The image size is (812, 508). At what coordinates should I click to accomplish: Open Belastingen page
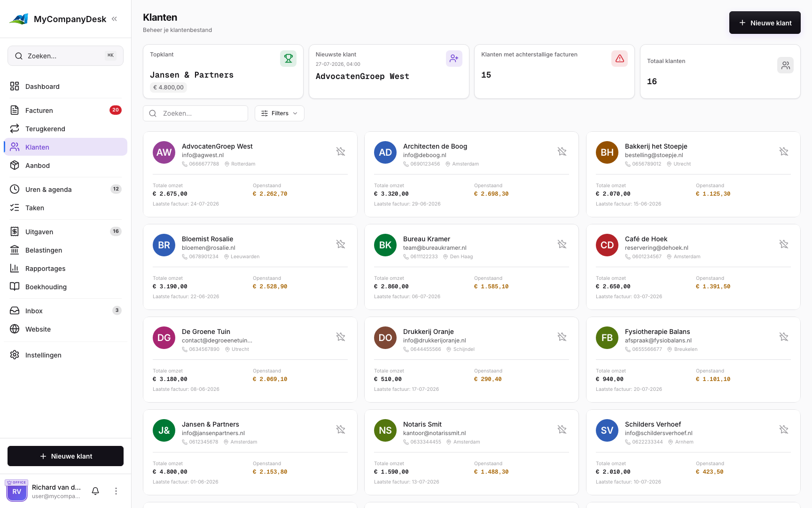65,250
